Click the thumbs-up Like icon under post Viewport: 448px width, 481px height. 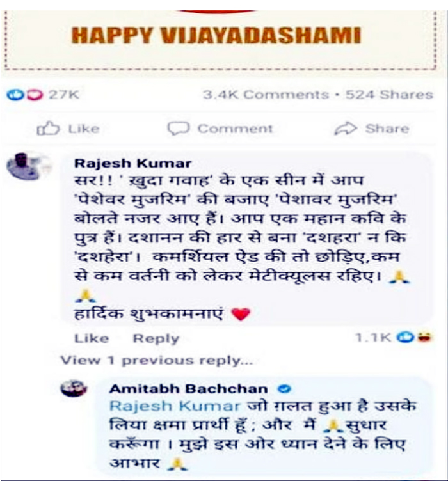[48, 129]
